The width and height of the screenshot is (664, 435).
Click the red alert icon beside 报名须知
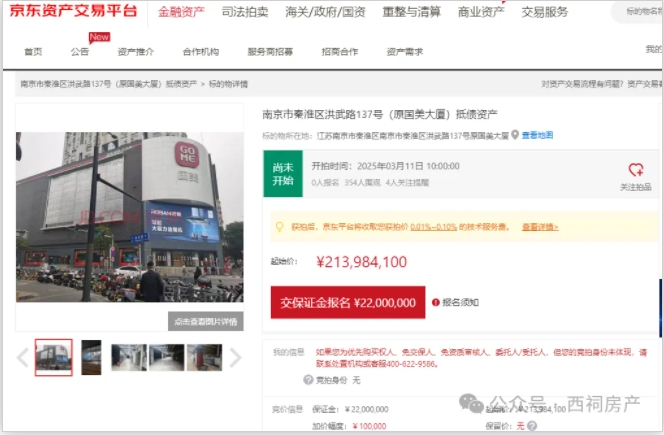pos(435,302)
